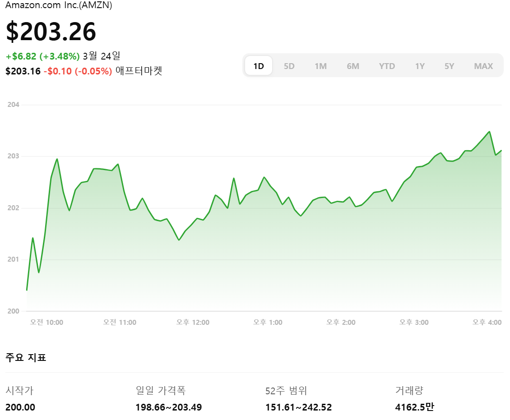This screenshot has width=510, height=420.
Task: Click the 일일 가격폭 range 198.66~203.49
Action: (x=169, y=407)
